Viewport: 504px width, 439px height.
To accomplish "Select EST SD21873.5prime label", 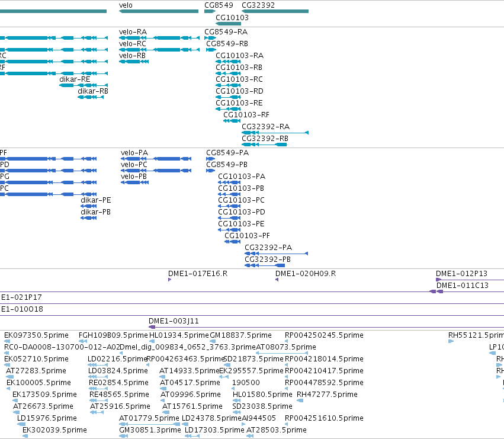I will [x=253, y=359].
